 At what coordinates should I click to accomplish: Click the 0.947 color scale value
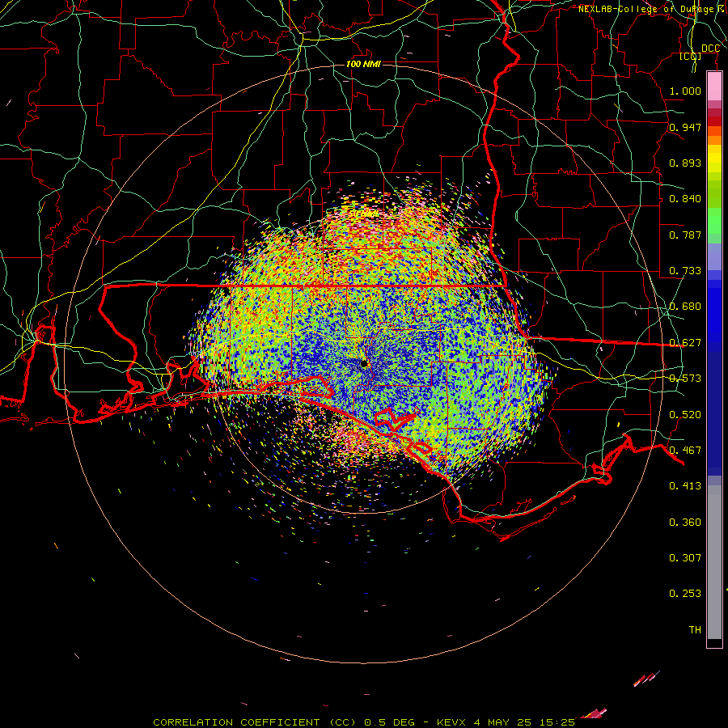click(x=685, y=127)
